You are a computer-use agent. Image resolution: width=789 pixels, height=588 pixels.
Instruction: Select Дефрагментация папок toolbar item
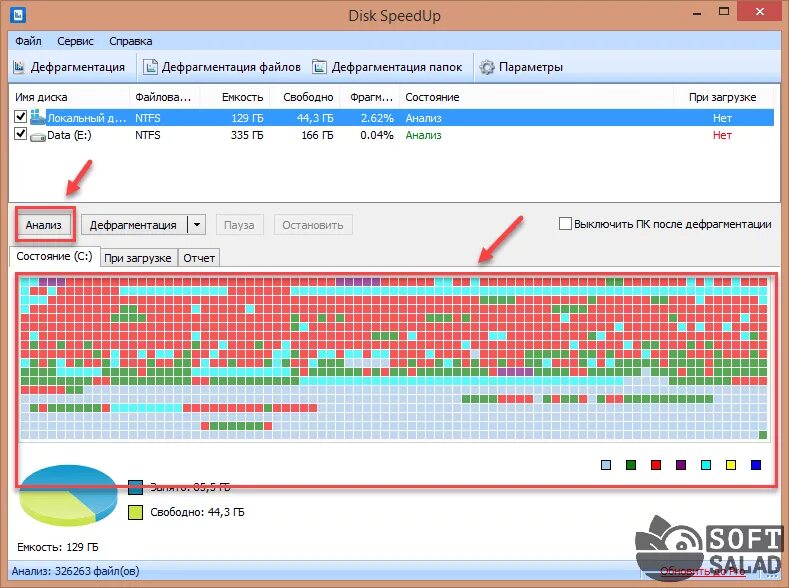point(387,67)
